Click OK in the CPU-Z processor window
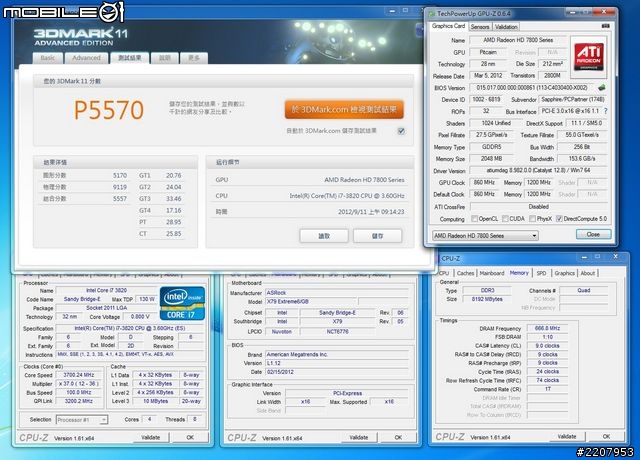640x460 pixels. point(190,437)
